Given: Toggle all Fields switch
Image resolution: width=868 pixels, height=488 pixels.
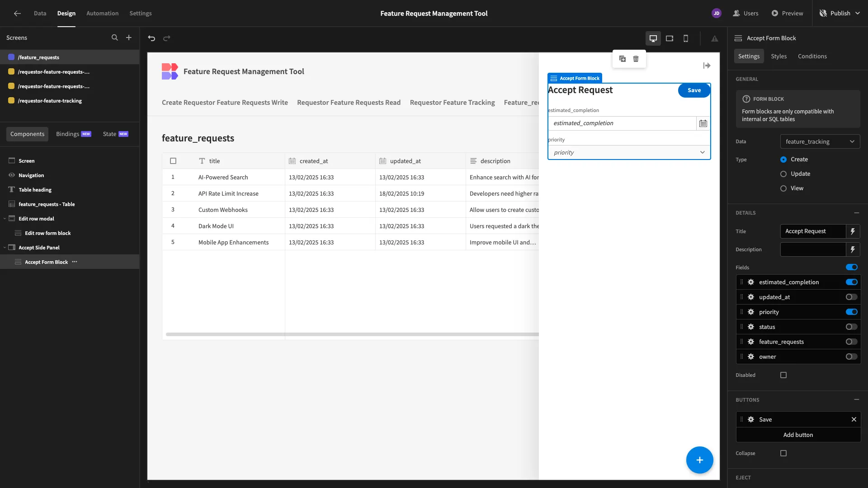Looking at the screenshot, I should pos(852,267).
